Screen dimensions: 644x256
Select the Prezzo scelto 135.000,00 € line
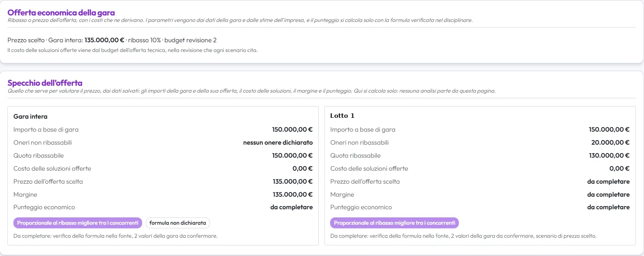[x=112, y=40]
